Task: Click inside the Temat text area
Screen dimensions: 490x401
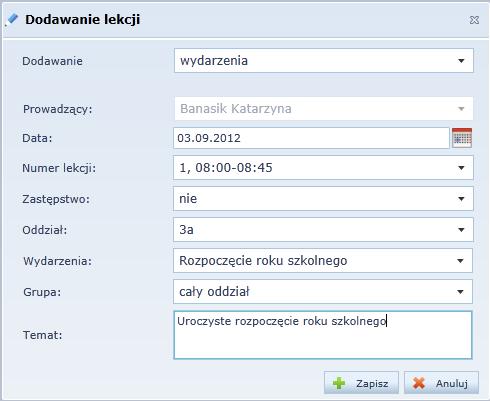Action: [x=323, y=335]
